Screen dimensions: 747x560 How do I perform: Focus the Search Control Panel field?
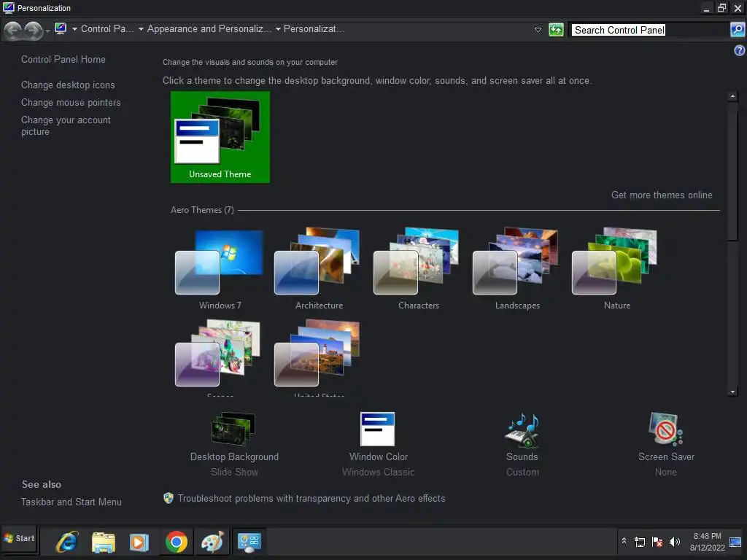point(650,30)
